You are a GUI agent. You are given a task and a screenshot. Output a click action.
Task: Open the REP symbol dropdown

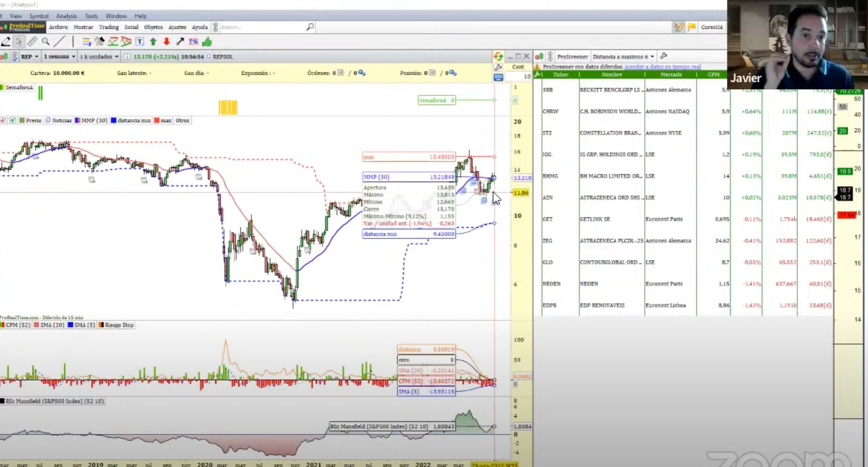coord(29,57)
